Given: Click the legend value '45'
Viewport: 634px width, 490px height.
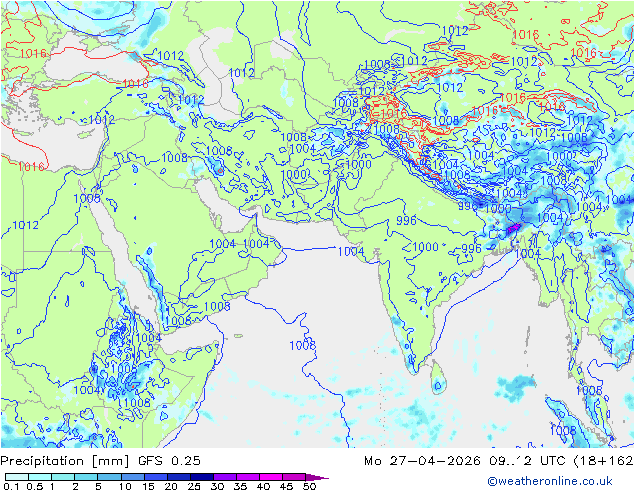Looking at the screenshot, I should click(x=286, y=486).
